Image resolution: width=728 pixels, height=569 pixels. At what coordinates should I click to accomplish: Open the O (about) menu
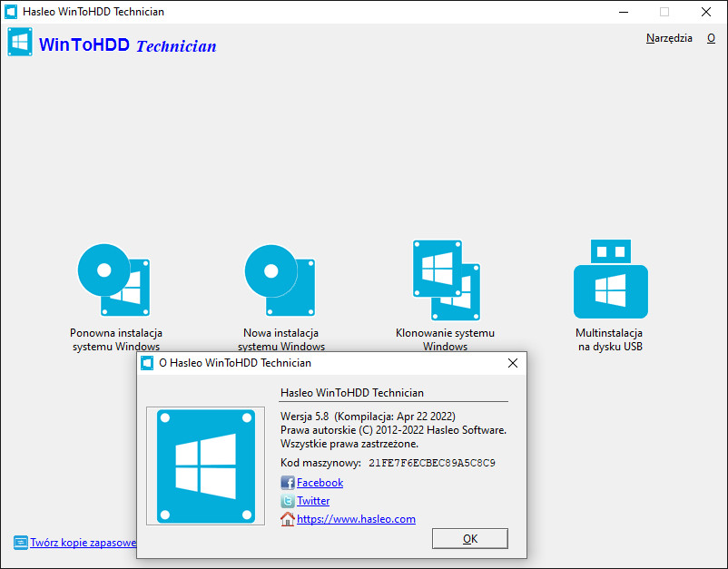pos(711,38)
